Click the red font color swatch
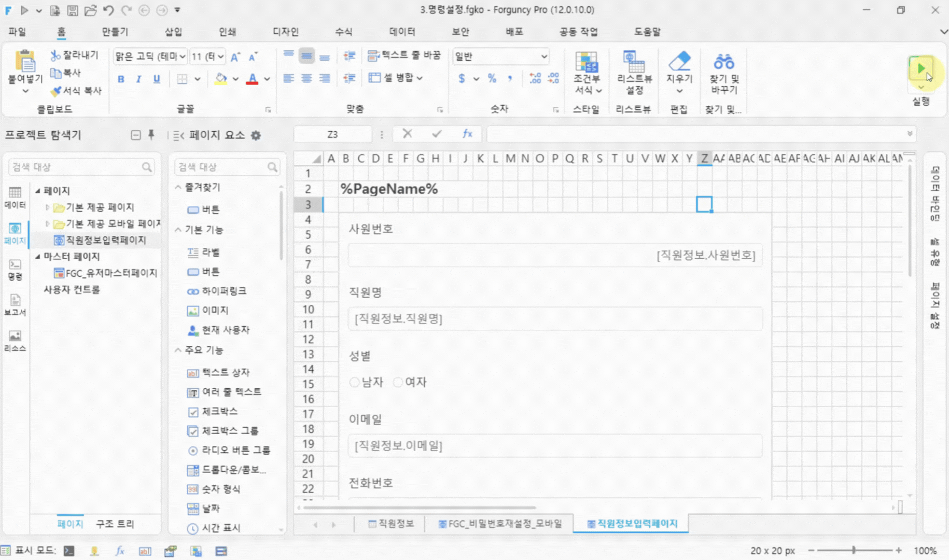The image size is (949, 560). click(x=252, y=79)
